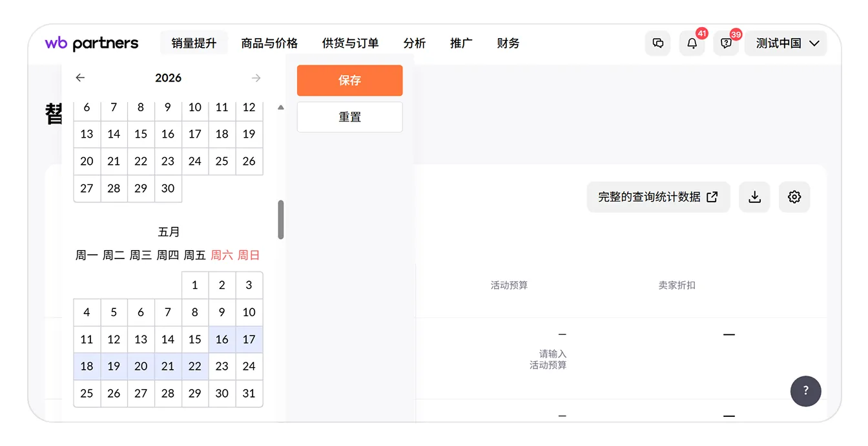Select highlighted May 18 in calendar
The height and width of the screenshot is (446, 868).
pos(87,366)
